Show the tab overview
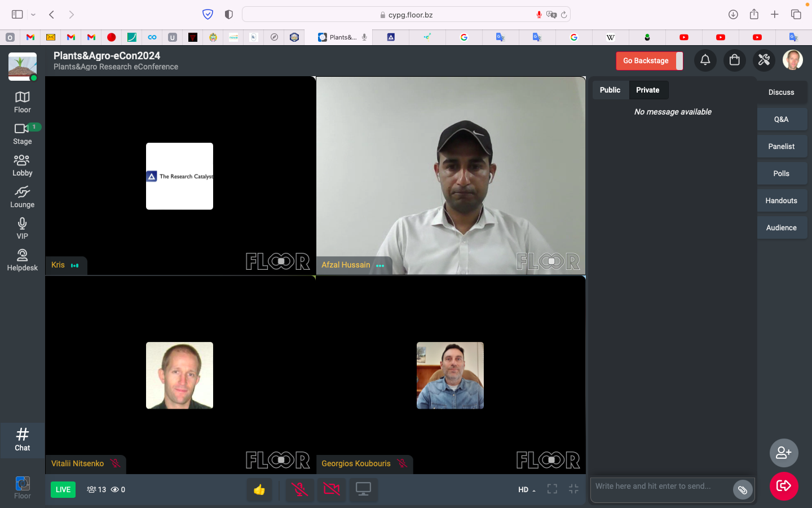 [x=796, y=15]
